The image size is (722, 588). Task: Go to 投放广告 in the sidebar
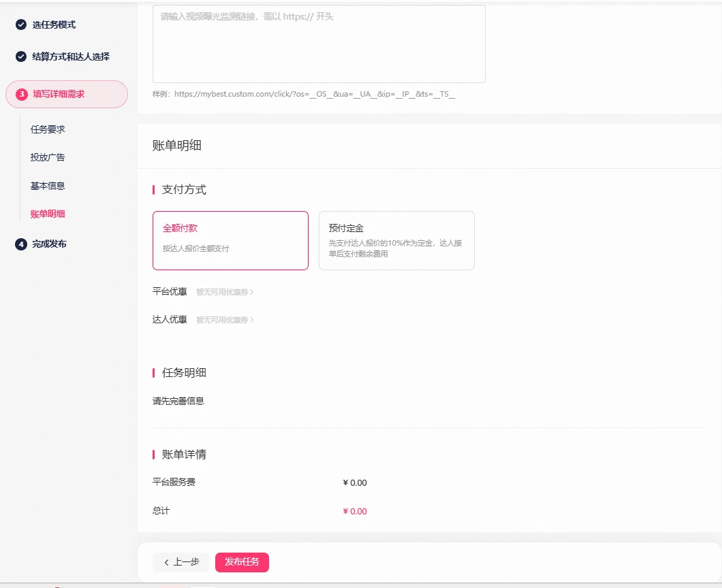pyautogui.click(x=48, y=157)
